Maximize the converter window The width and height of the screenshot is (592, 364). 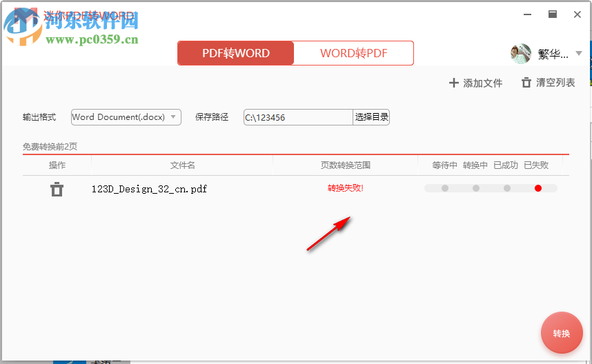pos(553,14)
